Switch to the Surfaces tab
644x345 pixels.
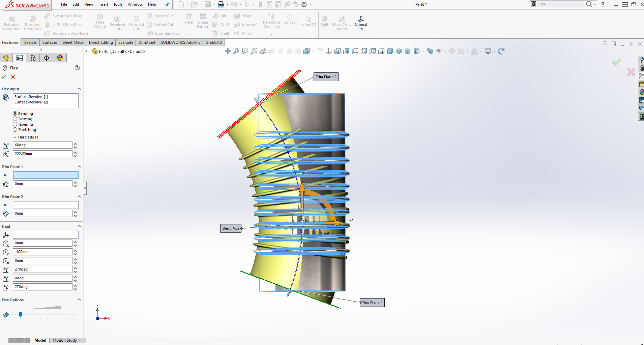coord(50,42)
